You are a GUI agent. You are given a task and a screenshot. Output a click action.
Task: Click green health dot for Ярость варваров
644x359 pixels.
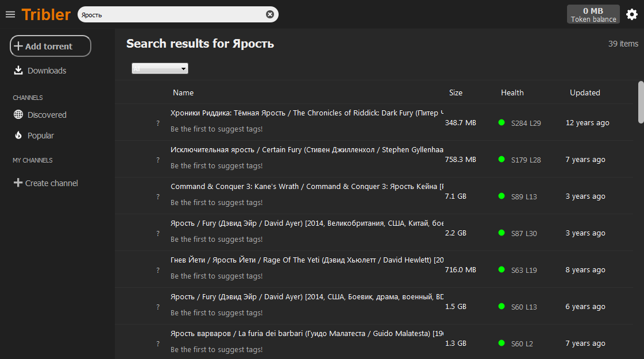pos(502,343)
